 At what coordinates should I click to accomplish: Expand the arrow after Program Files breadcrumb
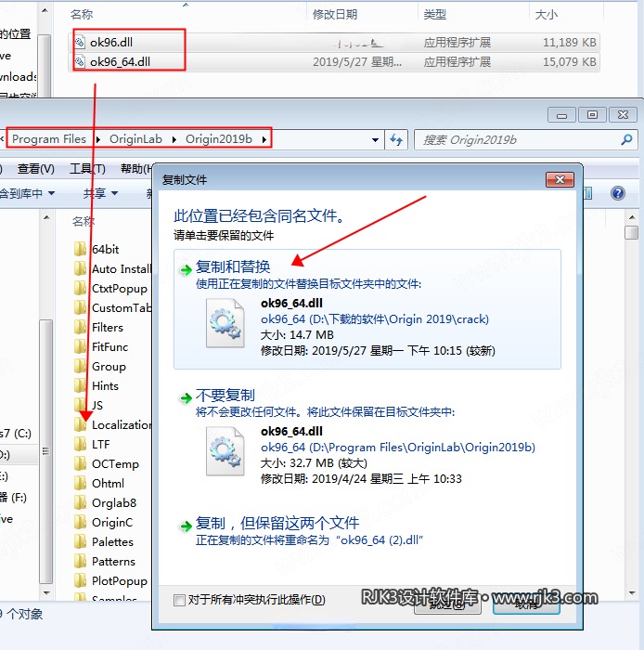tap(97, 139)
